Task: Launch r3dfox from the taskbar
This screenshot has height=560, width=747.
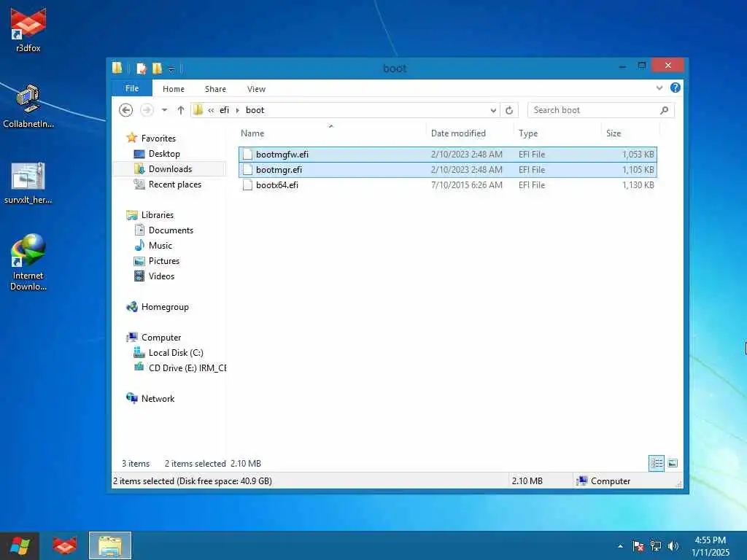Action: pyautogui.click(x=64, y=545)
